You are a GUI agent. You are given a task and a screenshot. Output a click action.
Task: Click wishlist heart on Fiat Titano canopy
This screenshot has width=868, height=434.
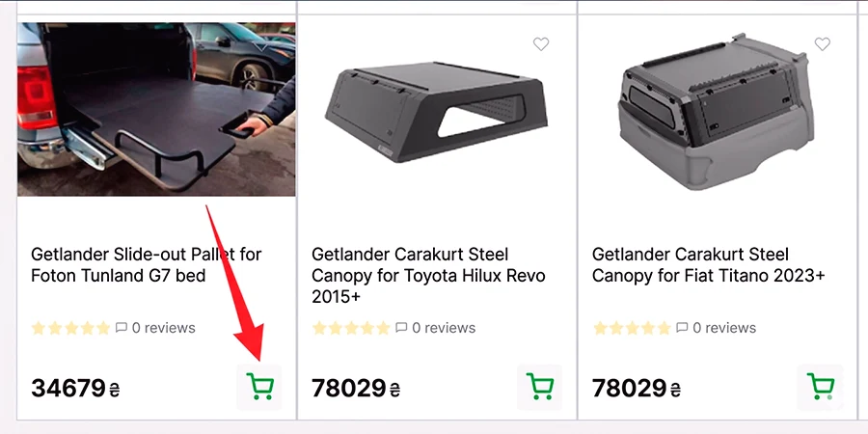[x=822, y=44]
